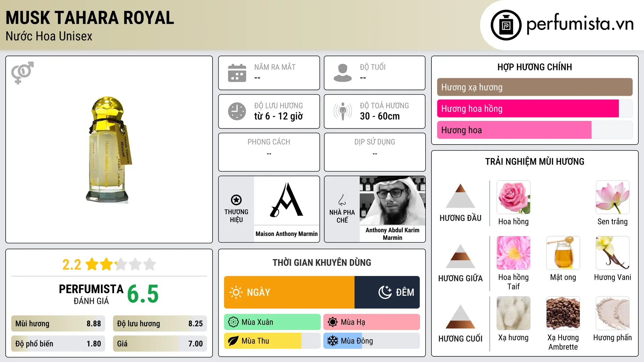This screenshot has width=644, height=362.
Task: Open the Maison Anthony Marmin brand logo
Action: (286, 200)
